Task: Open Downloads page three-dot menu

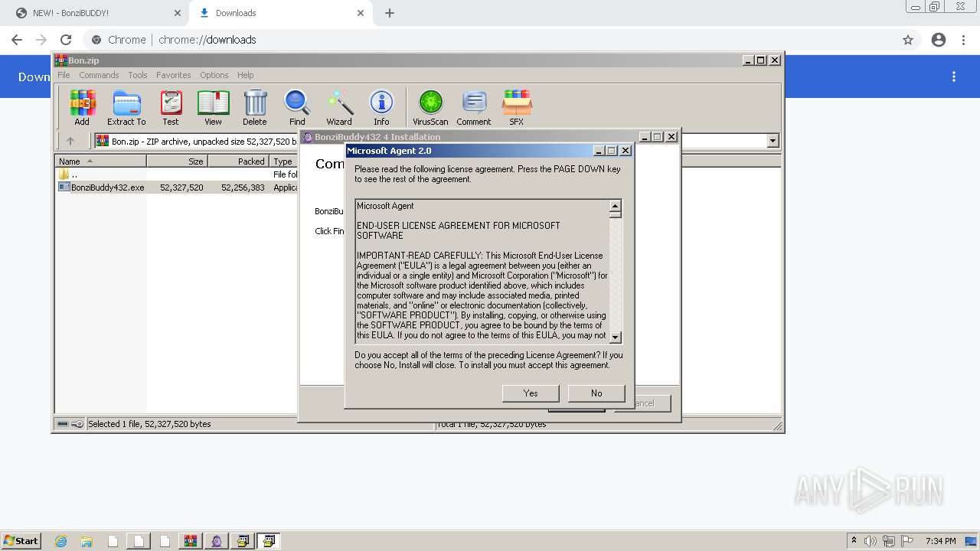Action: click(x=954, y=77)
